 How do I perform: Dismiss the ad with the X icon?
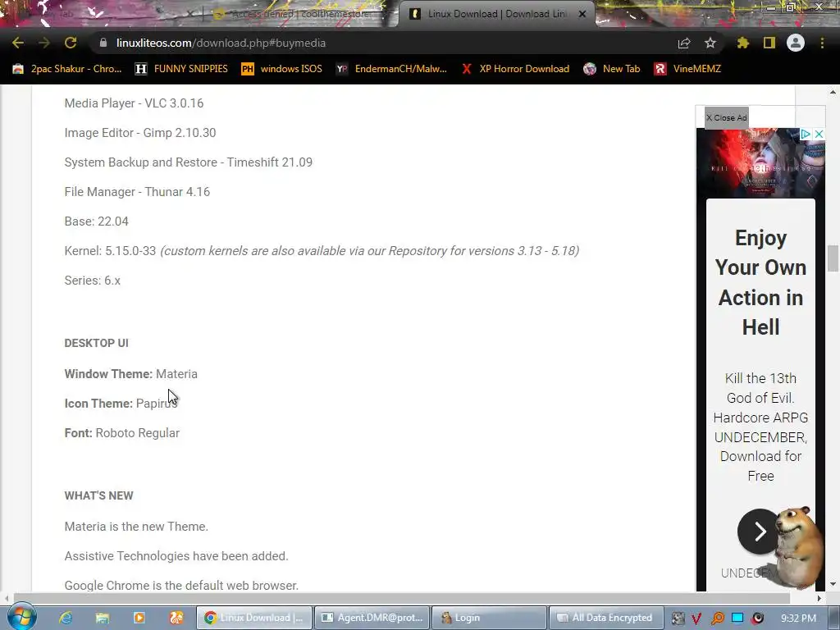819,134
